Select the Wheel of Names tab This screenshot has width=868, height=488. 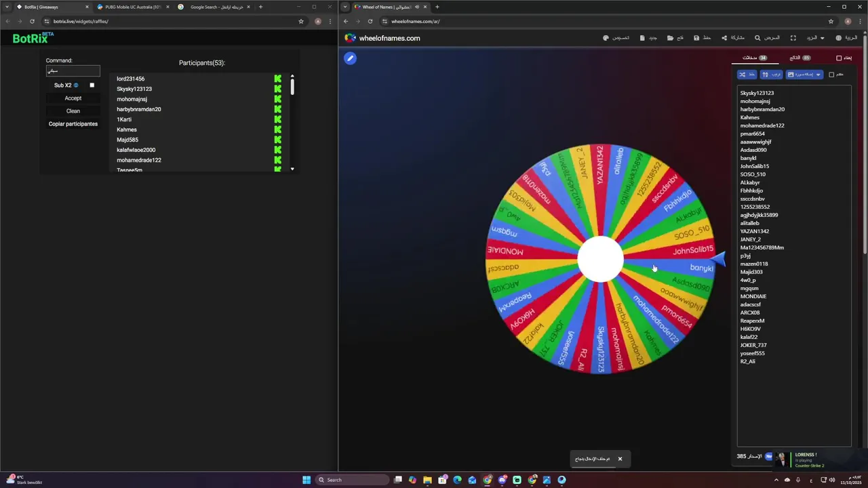click(x=390, y=7)
